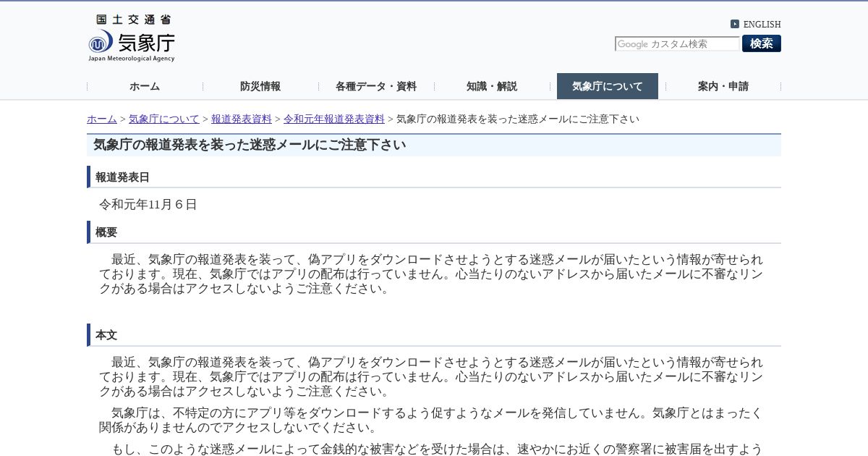Screen dimensions: 868x456
Task: Click the paragraph starting 気象庁は、不特定の方に
Action: (431, 421)
